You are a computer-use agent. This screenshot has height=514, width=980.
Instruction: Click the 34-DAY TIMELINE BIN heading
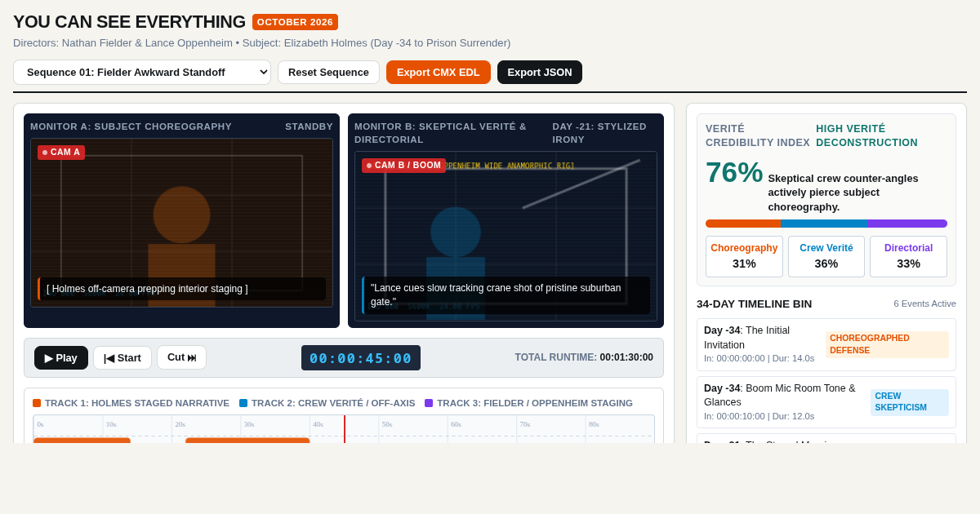click(x=754, y=304)
